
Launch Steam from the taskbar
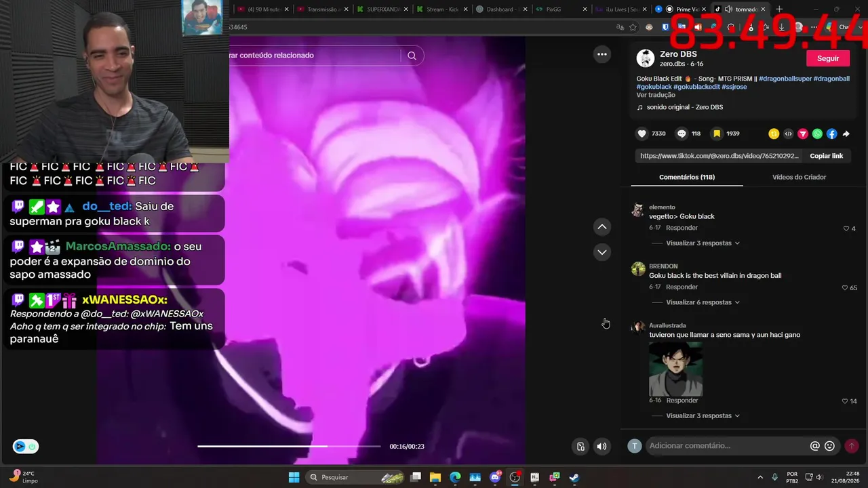pos(574,477)
